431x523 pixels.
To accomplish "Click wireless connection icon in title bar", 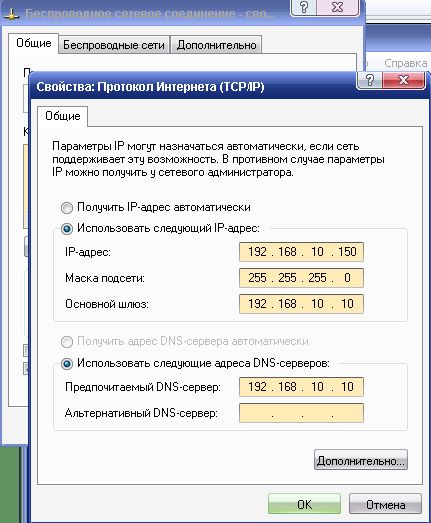I will point(11,15).
